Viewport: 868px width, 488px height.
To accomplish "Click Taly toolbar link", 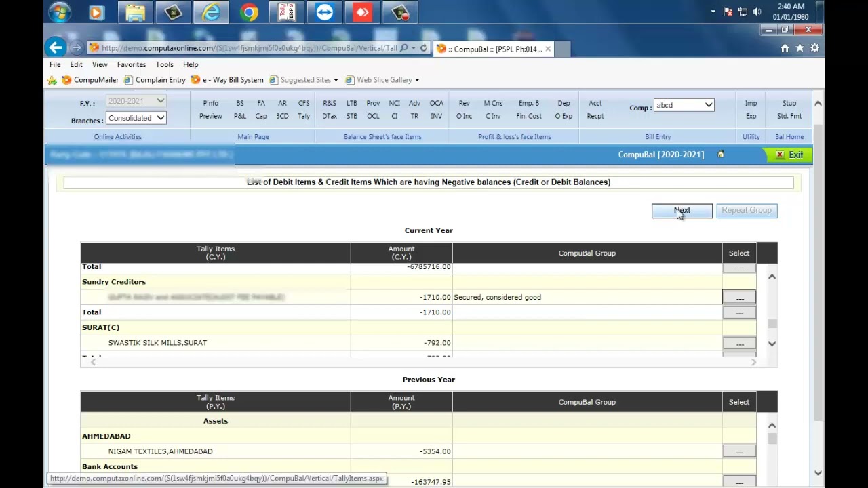I will click(x=304, y=116).
